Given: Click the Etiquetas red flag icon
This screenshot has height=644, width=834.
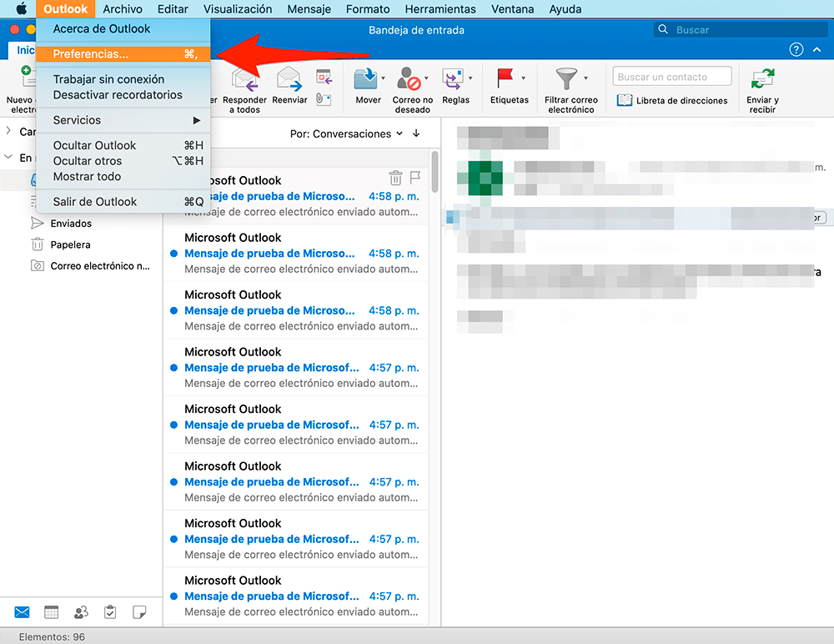Looking at the screenshot, I should point(505,78).
